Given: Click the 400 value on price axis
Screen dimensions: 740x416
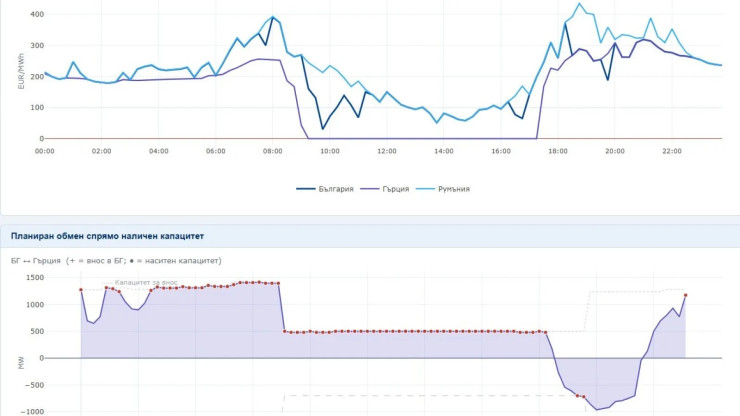Looking at the screenshot, I should tap(37, 14).
